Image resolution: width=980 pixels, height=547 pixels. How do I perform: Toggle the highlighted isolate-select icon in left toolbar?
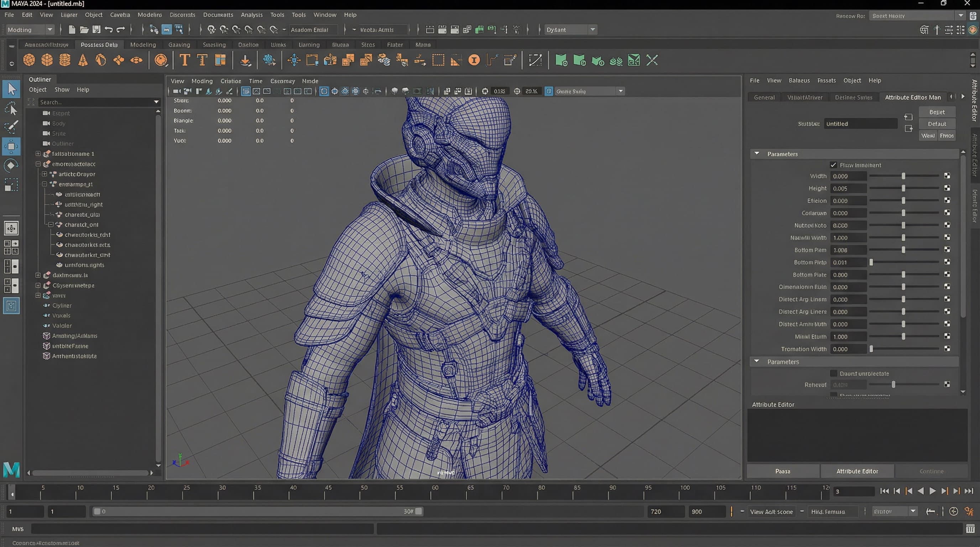[x=11, y=306]
